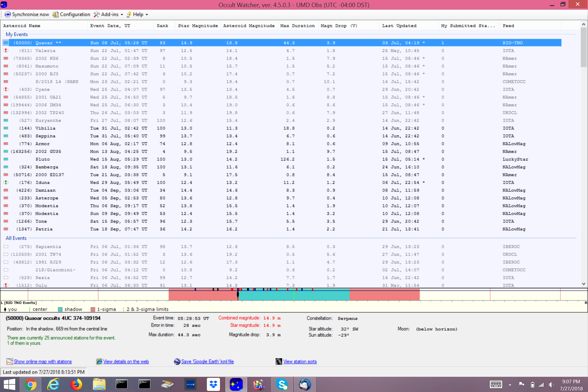Click the teal shadow region on the path bar

[321, 296]
